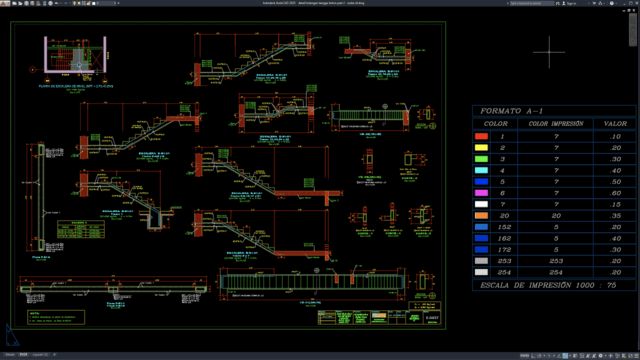Click the Annotation Monitor plus icon
This screenshot has width=640, height=360.
[x=611, y=356]
